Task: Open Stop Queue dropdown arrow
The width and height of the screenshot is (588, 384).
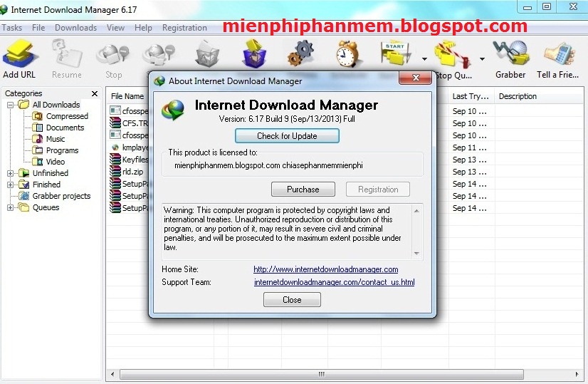Action: pos(482,59)
